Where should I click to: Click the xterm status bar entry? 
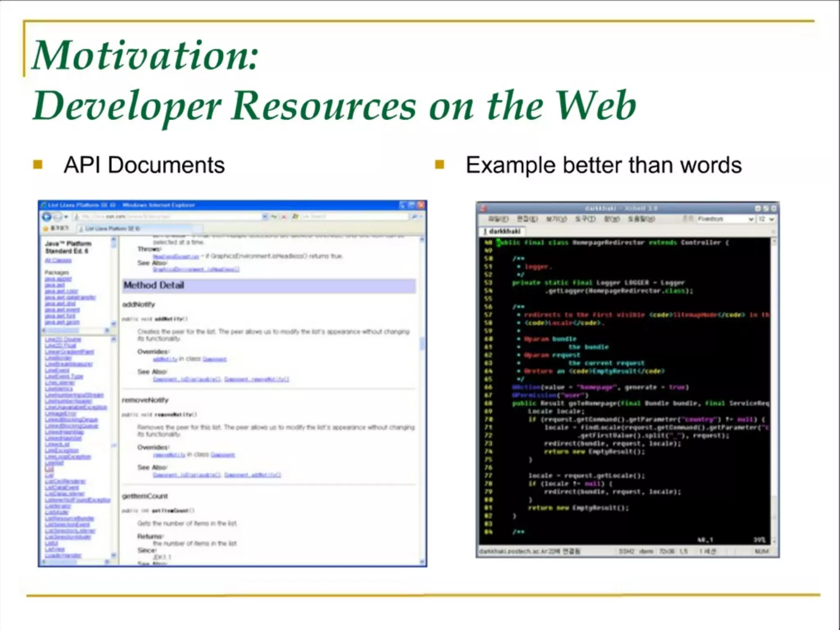[x=646, y=551]
